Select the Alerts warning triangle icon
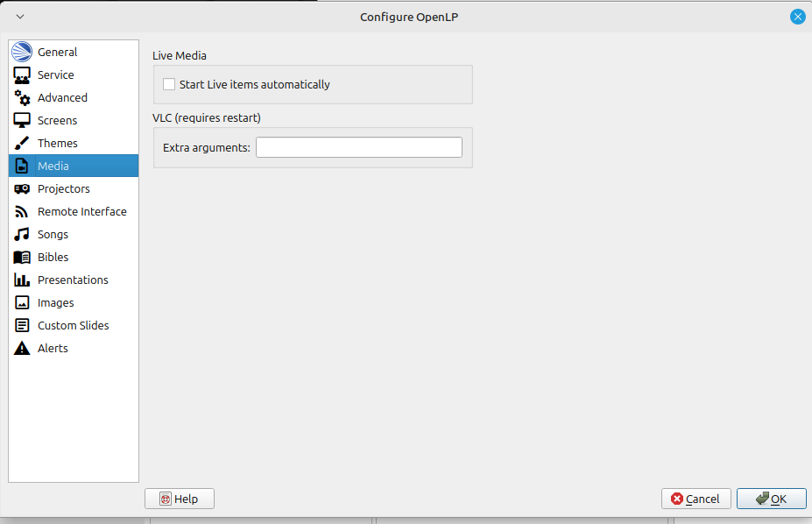 pos(22,348)
